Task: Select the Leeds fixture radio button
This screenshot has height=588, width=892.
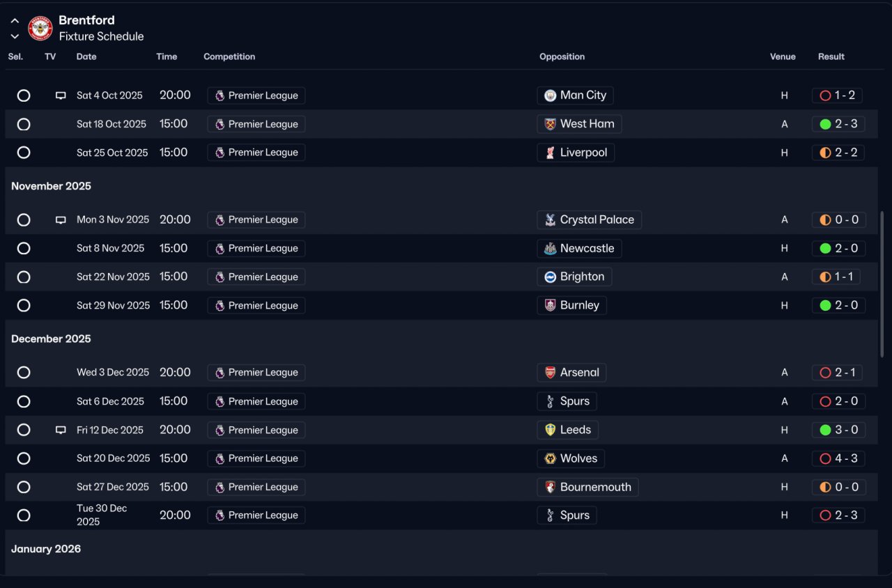Action: 24,430
